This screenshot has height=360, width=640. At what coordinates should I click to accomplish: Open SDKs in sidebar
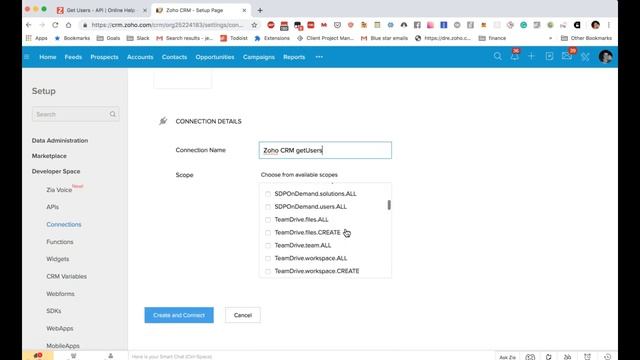click(x=53, y=311)
